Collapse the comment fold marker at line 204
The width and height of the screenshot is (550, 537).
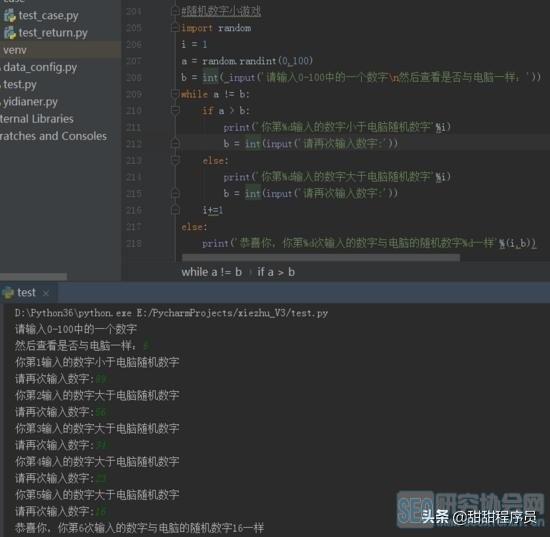pyautogui.click(x=175, y=11)
